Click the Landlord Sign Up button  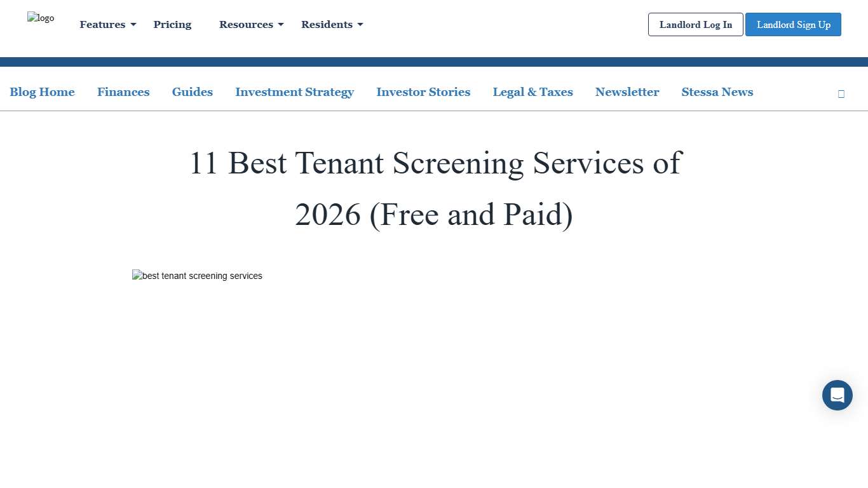(793, 24)
